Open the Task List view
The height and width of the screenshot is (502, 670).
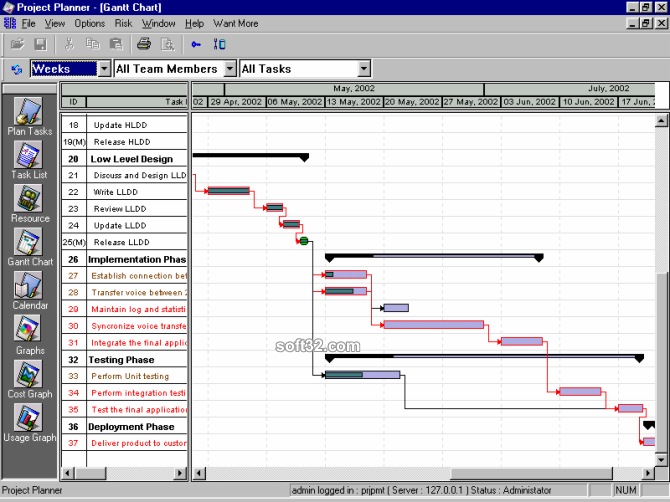point(29,155)
